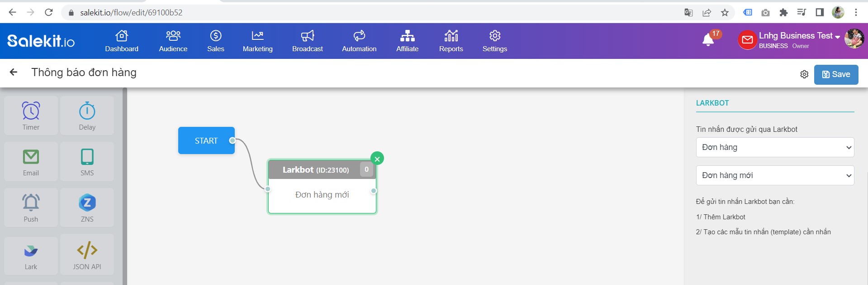The width and height of the screenshot is (868, 285).
Task: Click the address bar URL salekit.io/flow/edit
Action: point(131,13)
